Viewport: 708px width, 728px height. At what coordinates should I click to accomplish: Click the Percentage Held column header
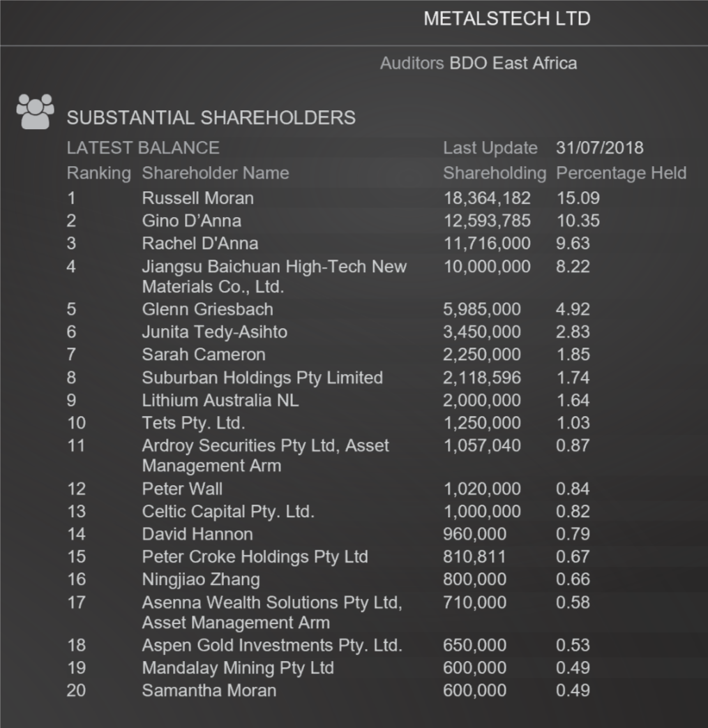tap(622, 173)
